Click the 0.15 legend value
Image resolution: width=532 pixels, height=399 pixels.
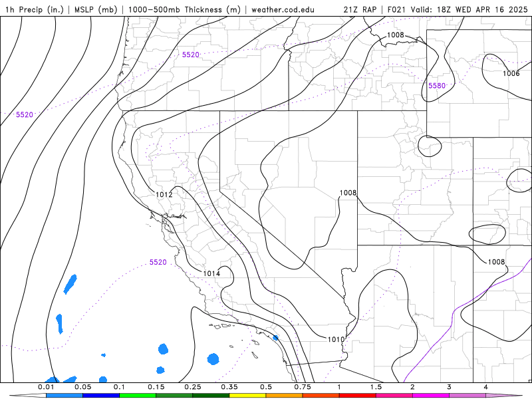pos(156,387)
